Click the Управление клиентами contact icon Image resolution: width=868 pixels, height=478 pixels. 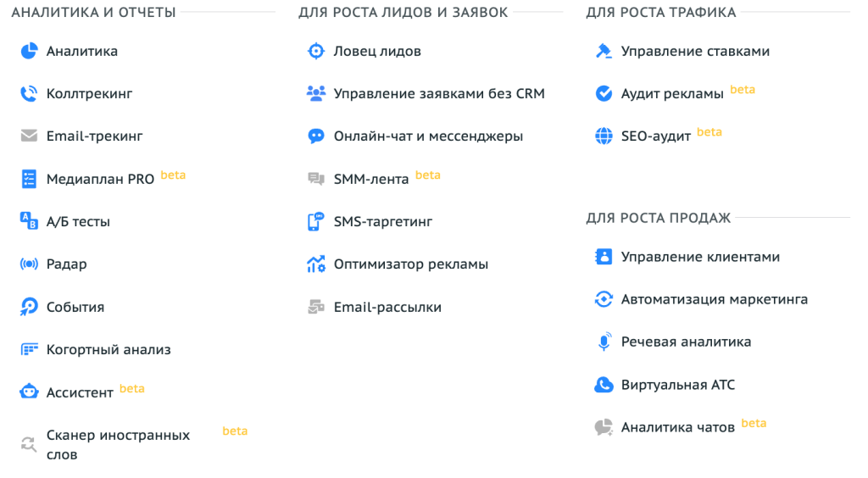pyautogui.click(x=604, y=257)
